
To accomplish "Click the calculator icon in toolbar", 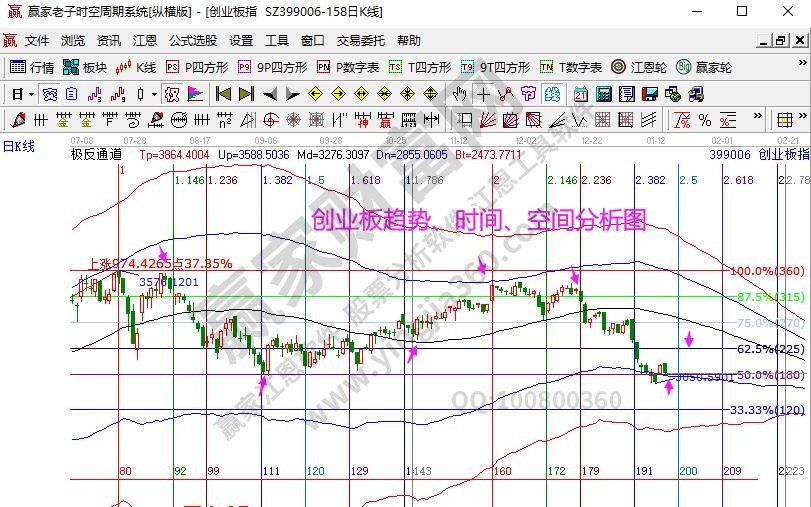I will pos(603,94).
